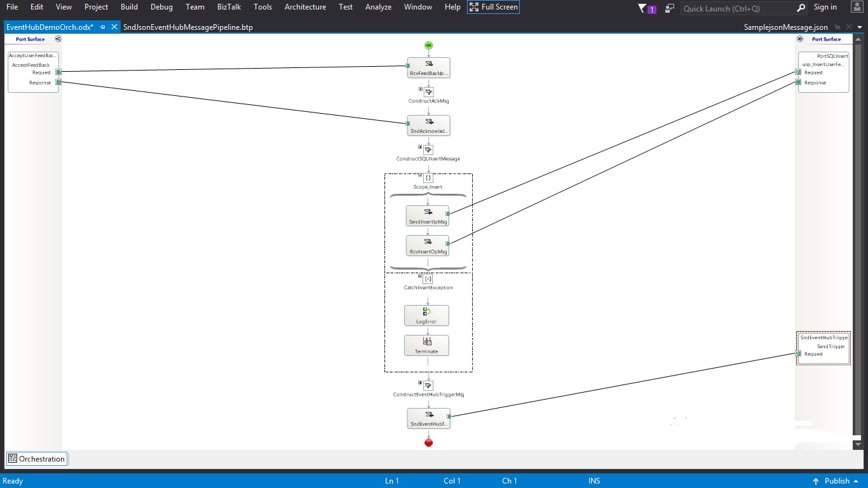Open the Window menu
The height and width of the screenshot is (488, 868).
418,7
